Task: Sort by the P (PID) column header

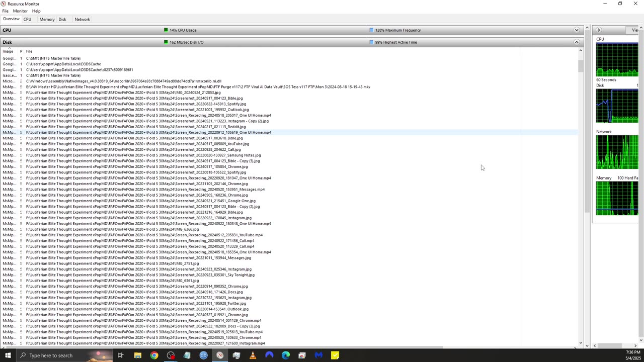Action: (x=21, y=51)
